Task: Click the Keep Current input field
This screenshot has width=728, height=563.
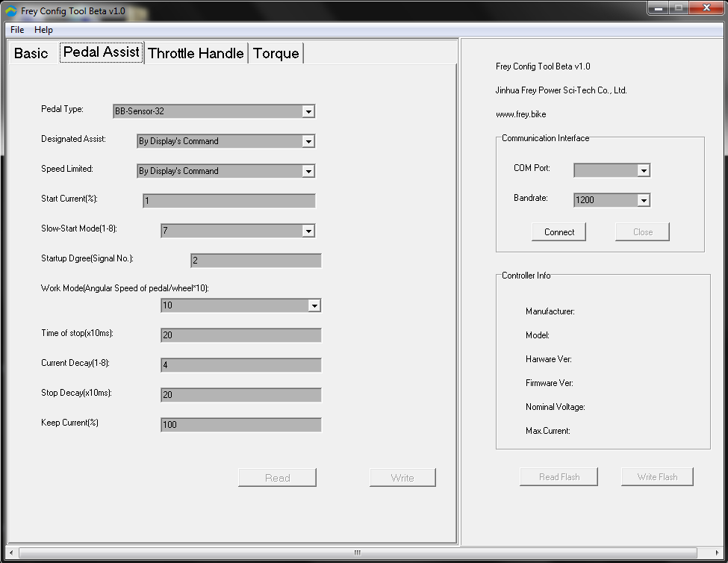Action: click(x=240, y=424)
